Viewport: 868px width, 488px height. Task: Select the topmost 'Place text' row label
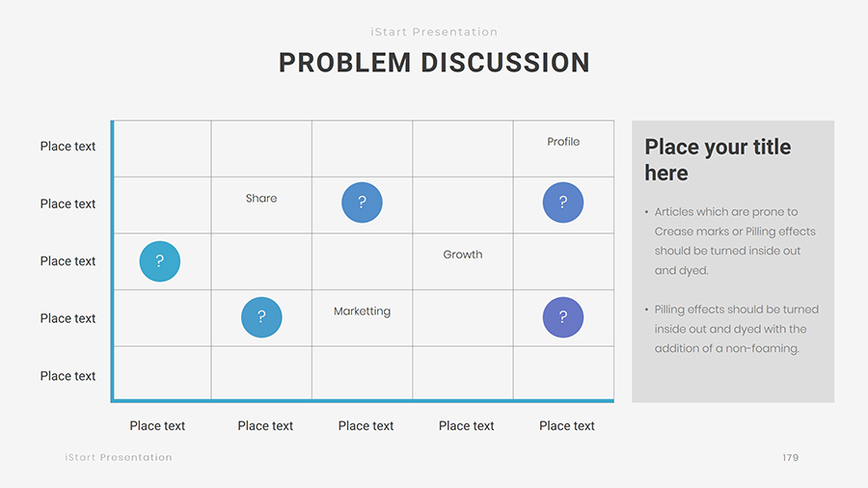click(x=68, y=147)
